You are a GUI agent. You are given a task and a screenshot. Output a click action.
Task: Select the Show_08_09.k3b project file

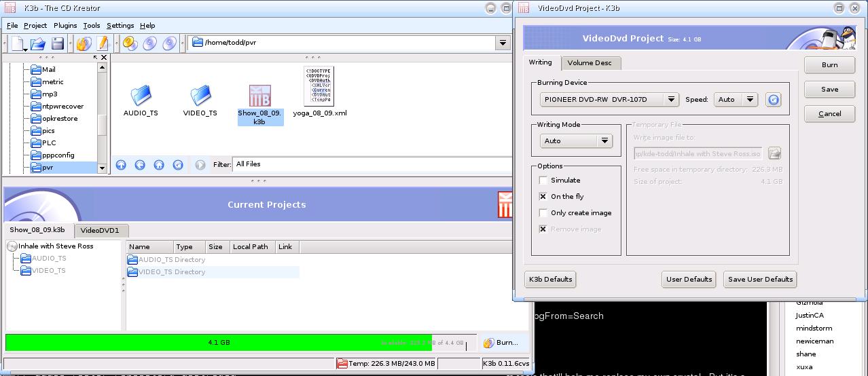260,105
